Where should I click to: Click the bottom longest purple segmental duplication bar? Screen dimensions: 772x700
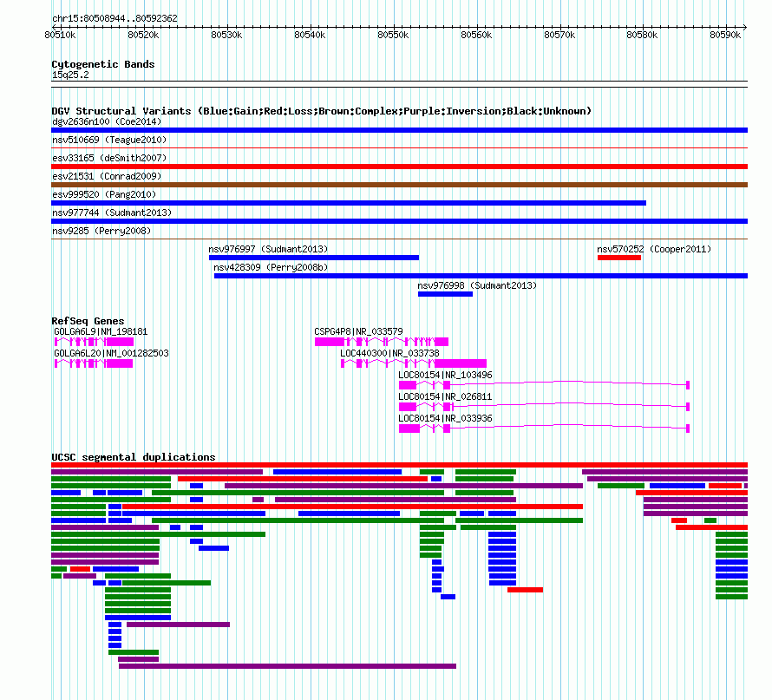click(287, 666)
